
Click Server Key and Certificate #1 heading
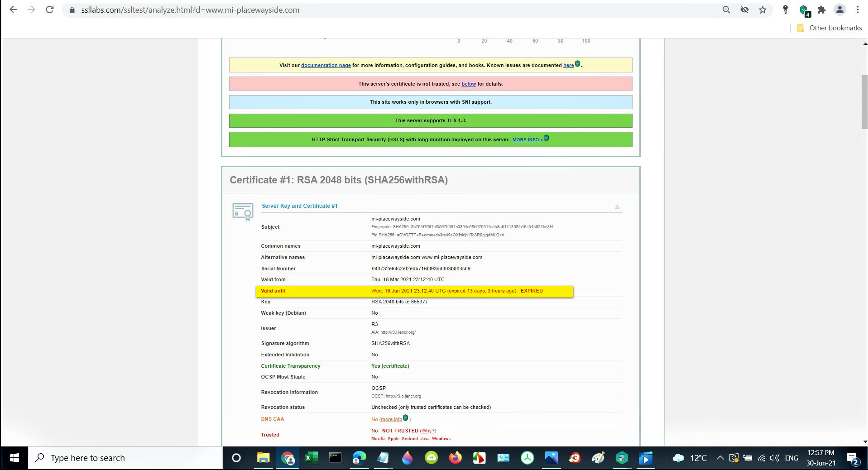(x=300, y=206)
